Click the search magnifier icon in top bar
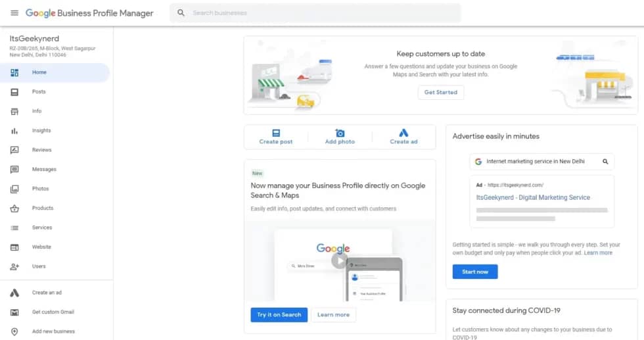644x340 pixels. click(x=181, y=12)
